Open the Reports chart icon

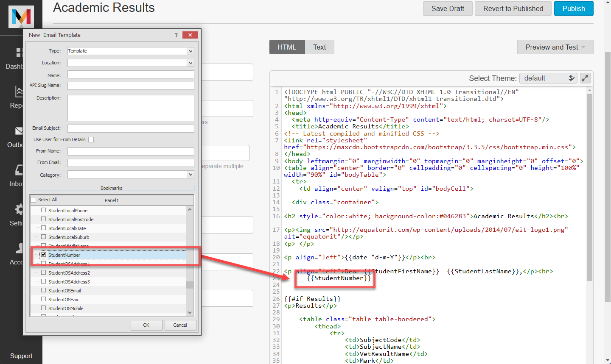(x=19, y=91)
